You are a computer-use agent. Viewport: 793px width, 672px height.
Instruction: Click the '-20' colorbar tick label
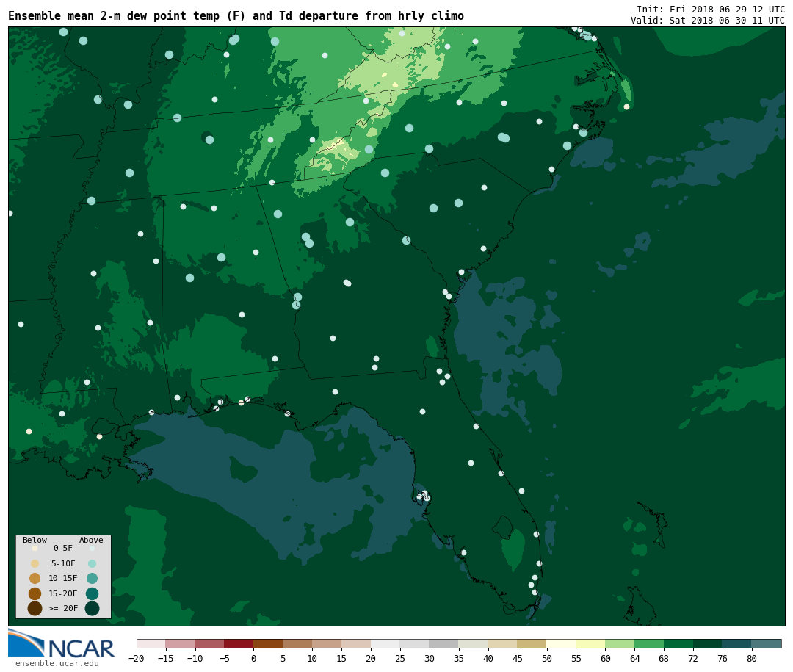136,659
